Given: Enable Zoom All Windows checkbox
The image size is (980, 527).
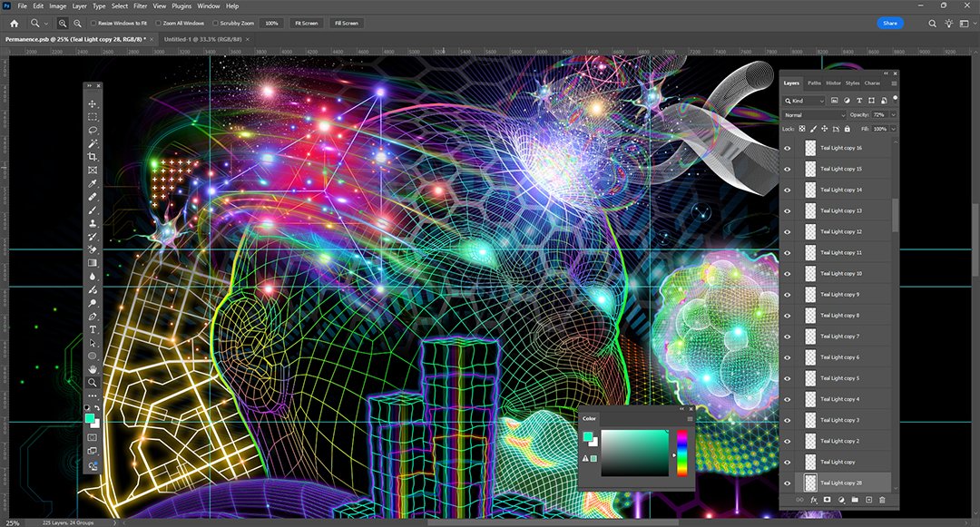Looking at the screenshot, I should 158,23.
